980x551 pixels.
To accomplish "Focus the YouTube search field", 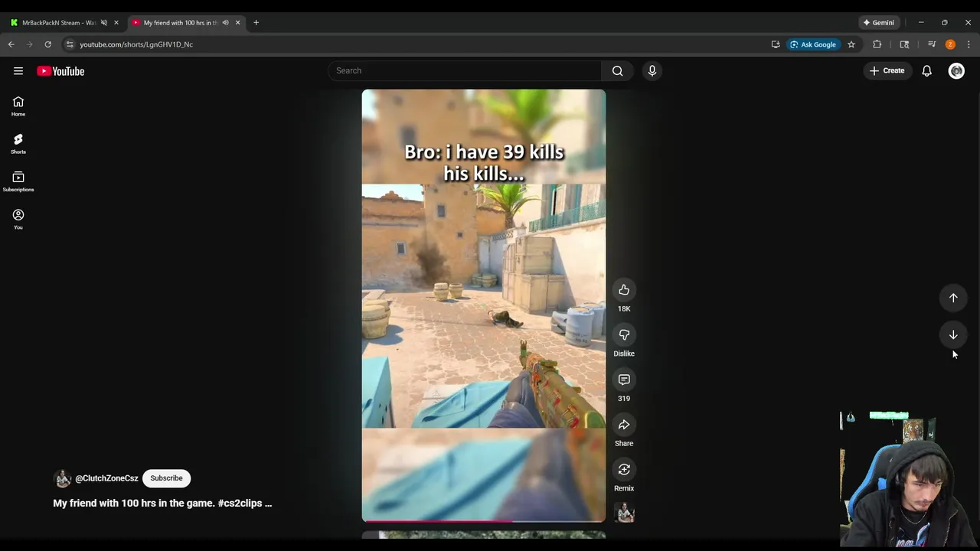I will tap(465, 70).
